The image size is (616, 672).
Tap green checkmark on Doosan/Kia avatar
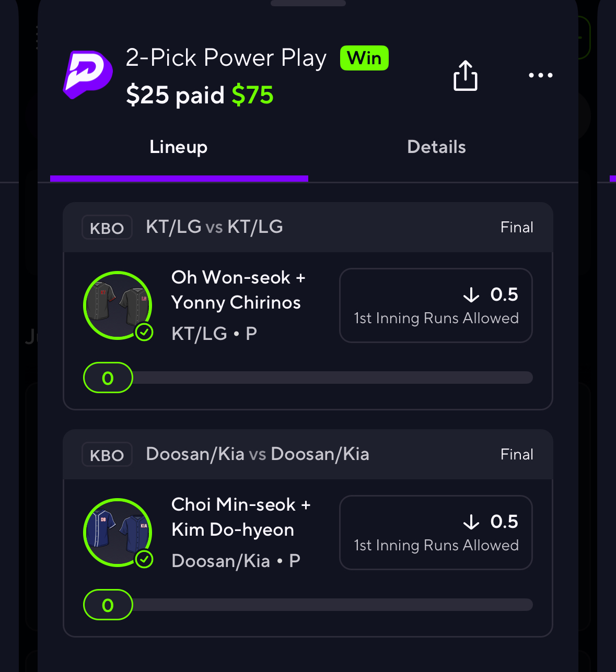click(x=144, y=559)
